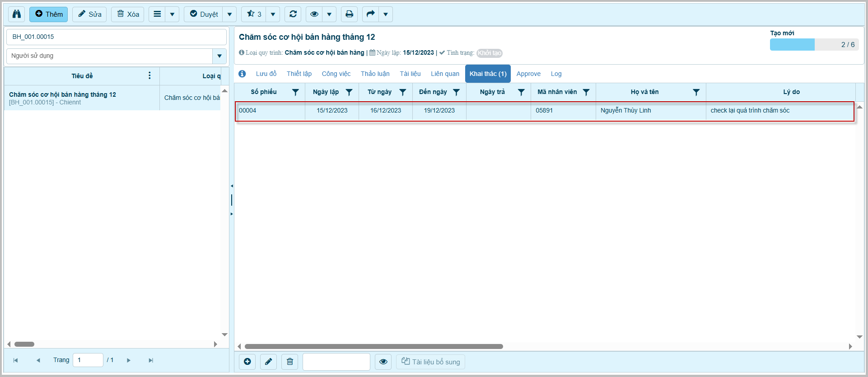
Task: Expand the list menu dropdown arrow
Action: click(172, 14)
